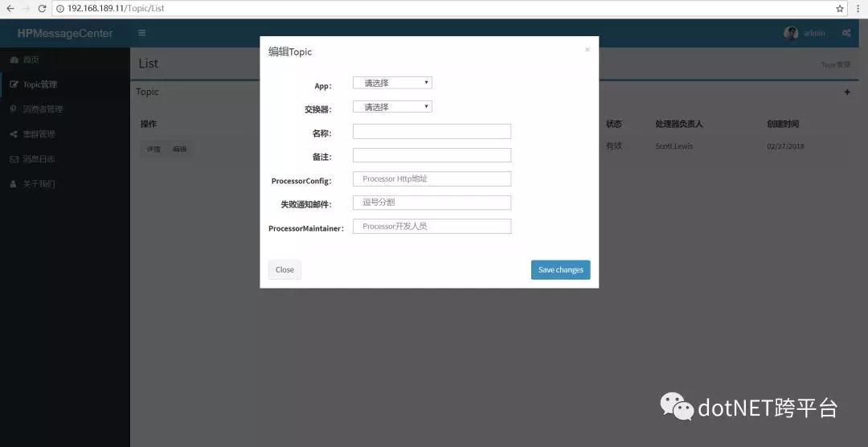Click the 名称 input field
Image resolution: width=868 pixels, height=447 pixels.
(432, 132)
